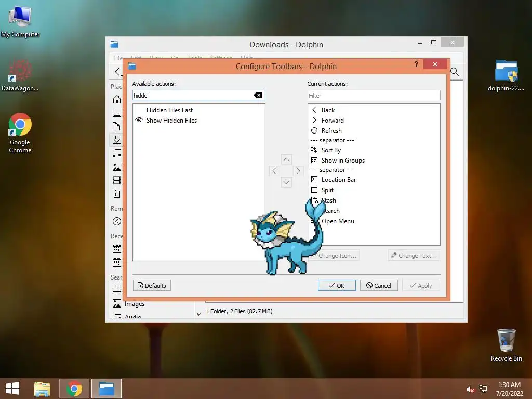Open the Pictures place in Dolphin sidebar

(117, 167)
